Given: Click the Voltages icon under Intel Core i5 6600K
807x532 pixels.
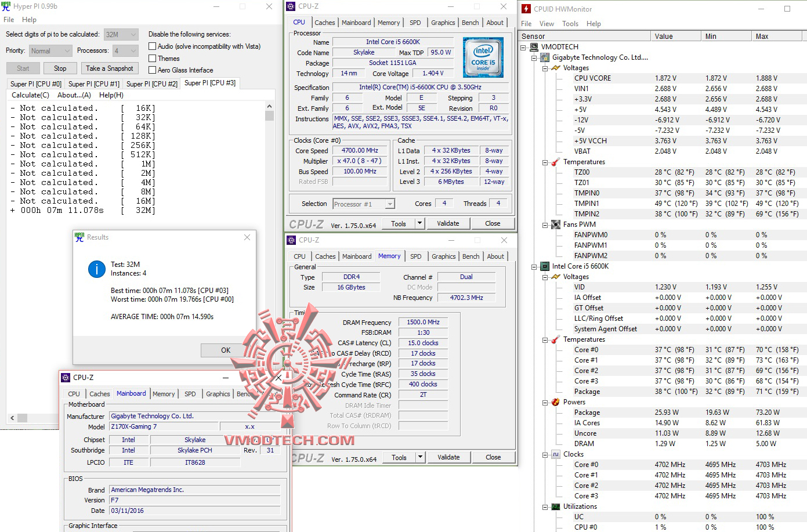Looking at the screenshot, I should (556, 277).
